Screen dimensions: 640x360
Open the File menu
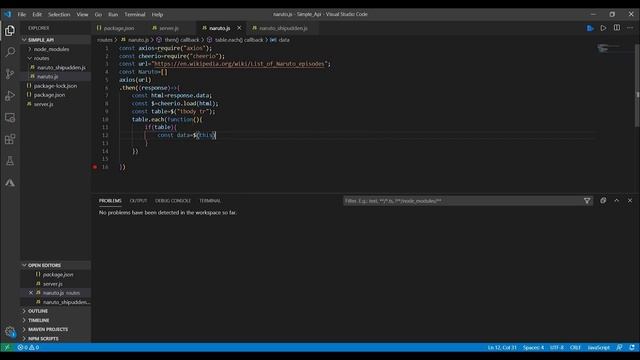(x=22, y=14)
